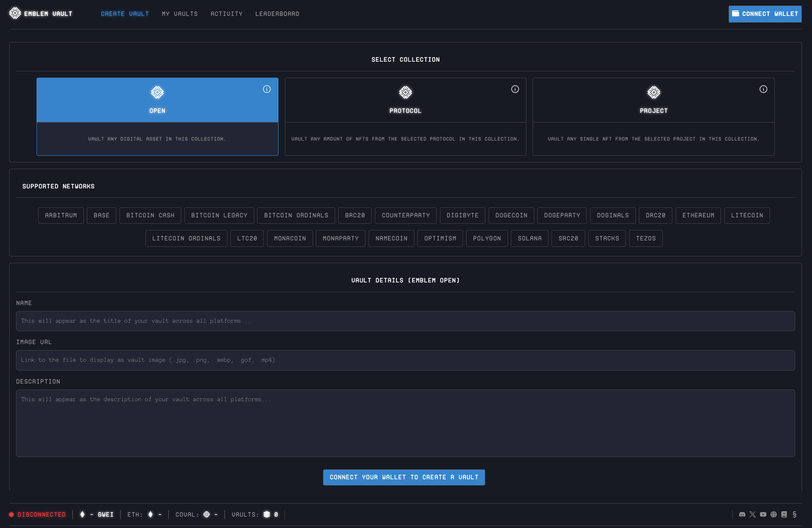Select the Dogecoin network chip
Viewport: 812px width, 528px height.
pos(511,215)
